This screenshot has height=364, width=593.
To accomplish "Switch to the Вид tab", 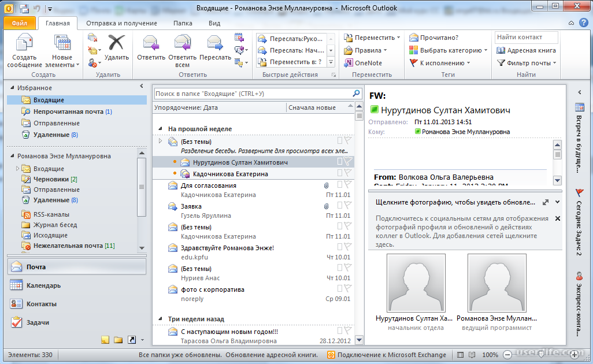I will click(214, 23).
